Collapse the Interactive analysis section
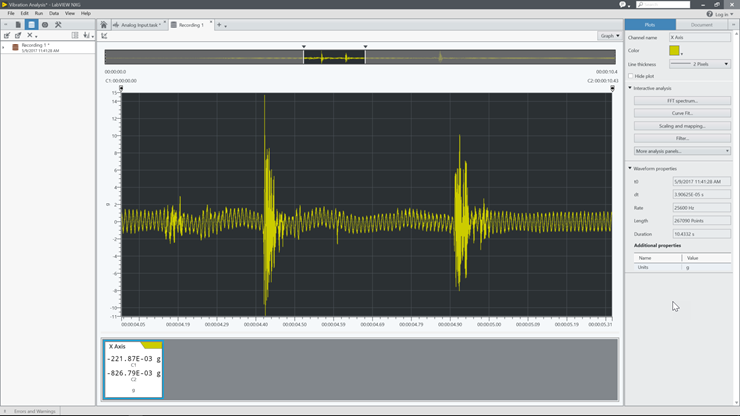 (630, 88)
